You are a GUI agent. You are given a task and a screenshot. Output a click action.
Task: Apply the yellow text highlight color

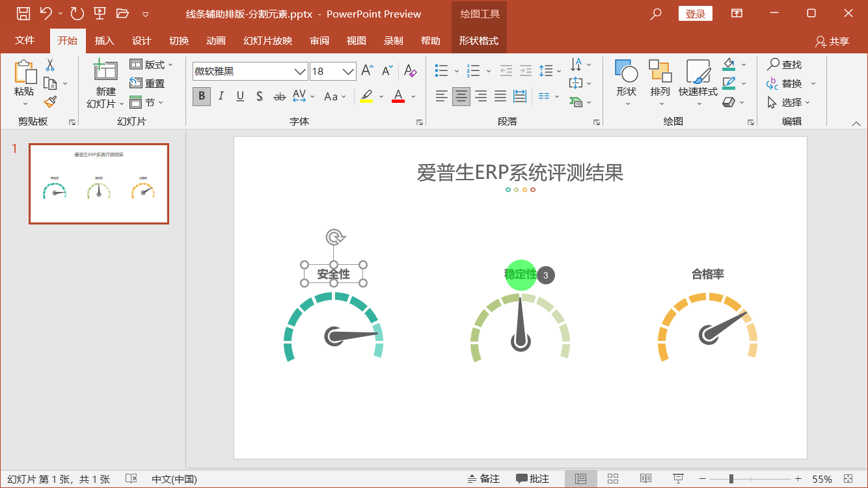(x=366, y=96)
